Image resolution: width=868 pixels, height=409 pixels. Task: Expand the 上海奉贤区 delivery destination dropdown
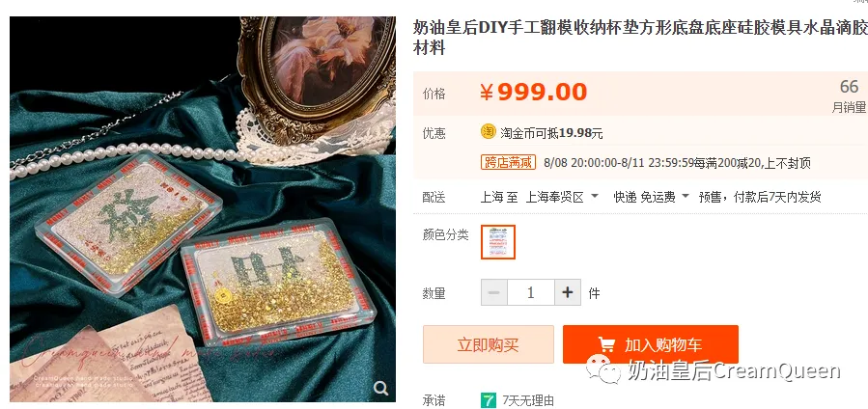pyautogui.click(x=561, y=197)
